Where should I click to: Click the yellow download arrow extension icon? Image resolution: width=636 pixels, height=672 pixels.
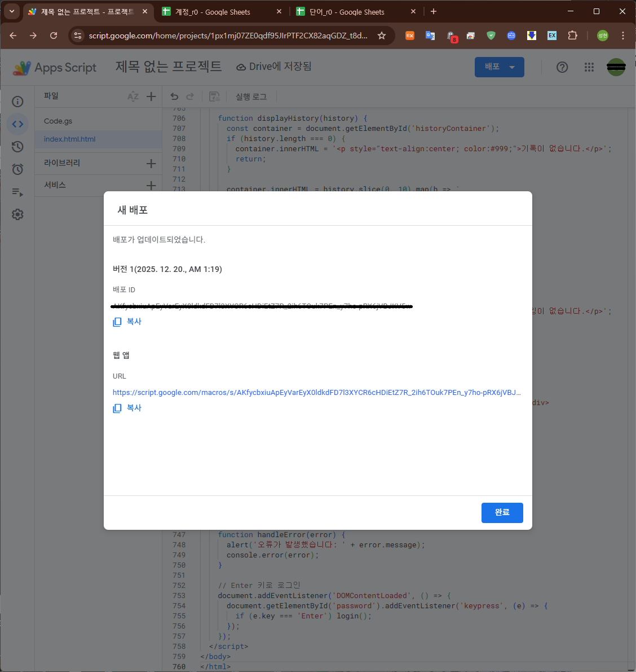pyautogui.click(x=532, y=36)
